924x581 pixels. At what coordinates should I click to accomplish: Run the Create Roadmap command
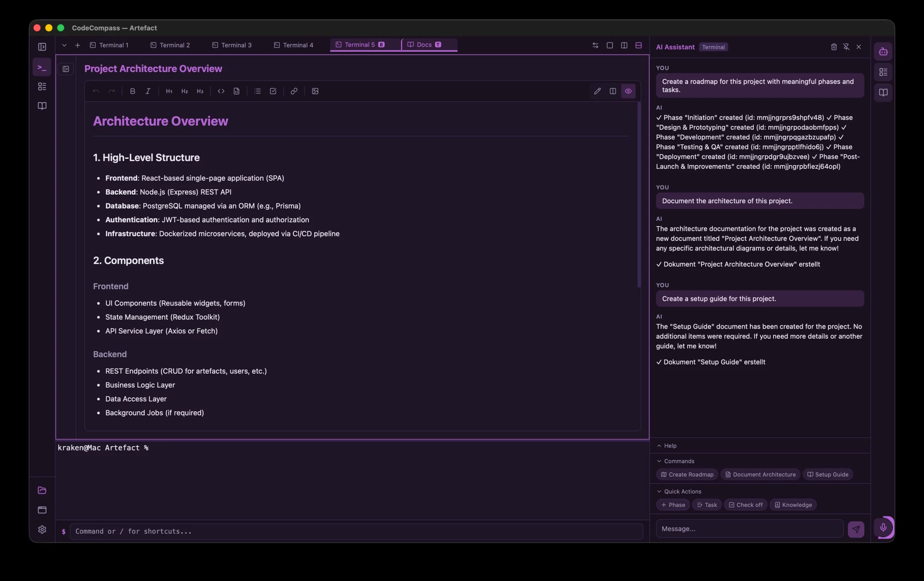687,475
